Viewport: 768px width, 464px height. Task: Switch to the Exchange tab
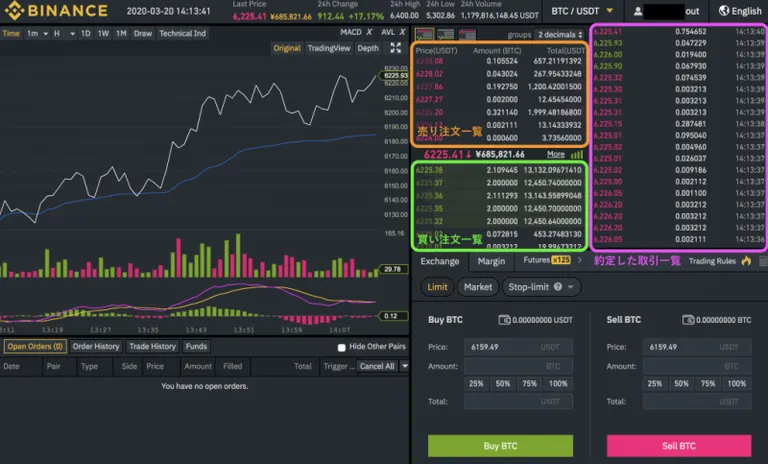point(439,261)
